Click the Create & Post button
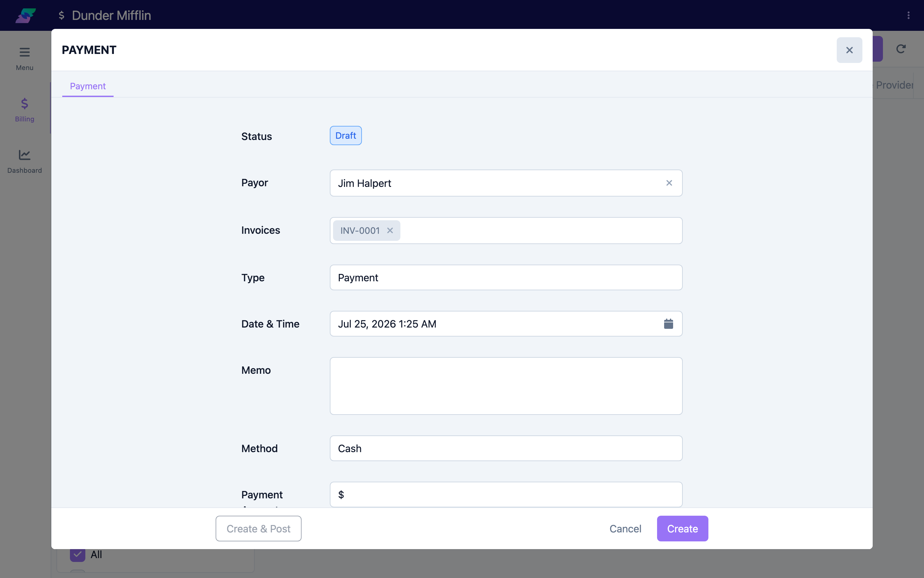The height and width of the screenshot is (578, 924). [x=259, y=529]
